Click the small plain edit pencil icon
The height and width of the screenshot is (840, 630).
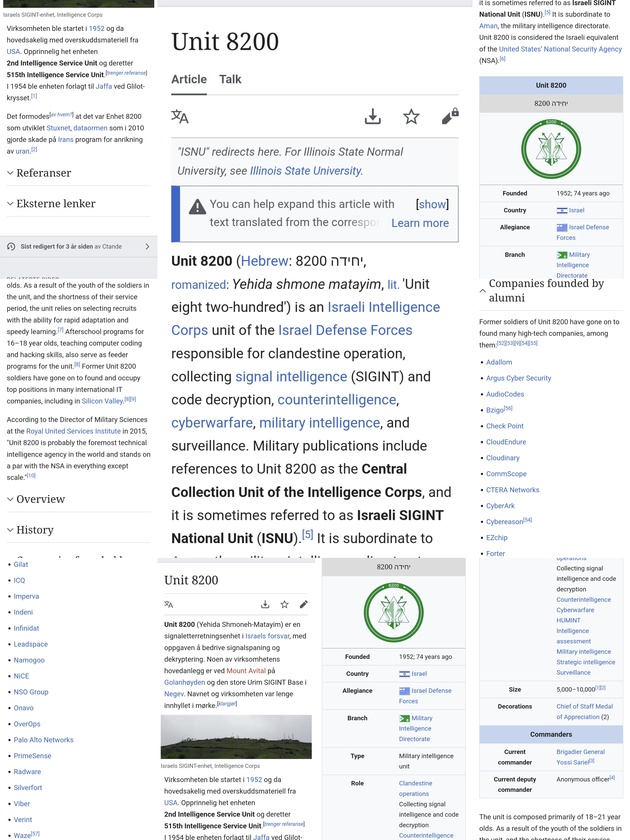tap(304, 604)
